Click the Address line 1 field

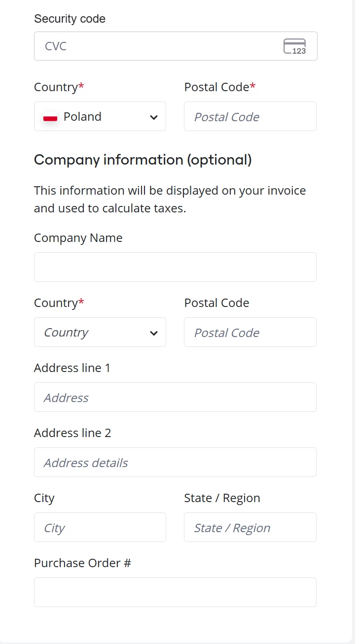(175, 397)
